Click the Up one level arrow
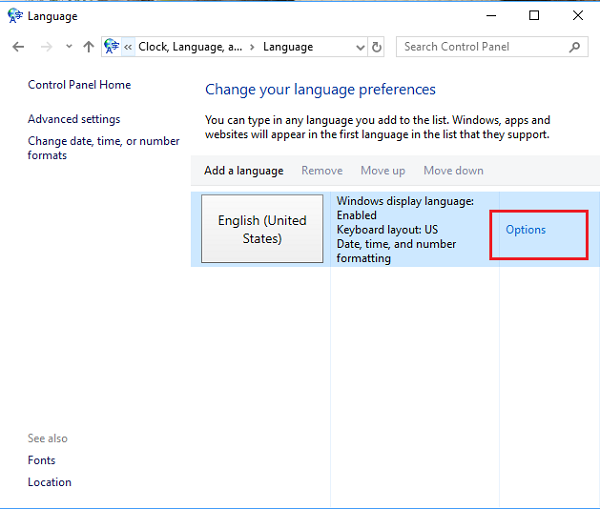Screen dimensions: 600x509 point(89,47)
